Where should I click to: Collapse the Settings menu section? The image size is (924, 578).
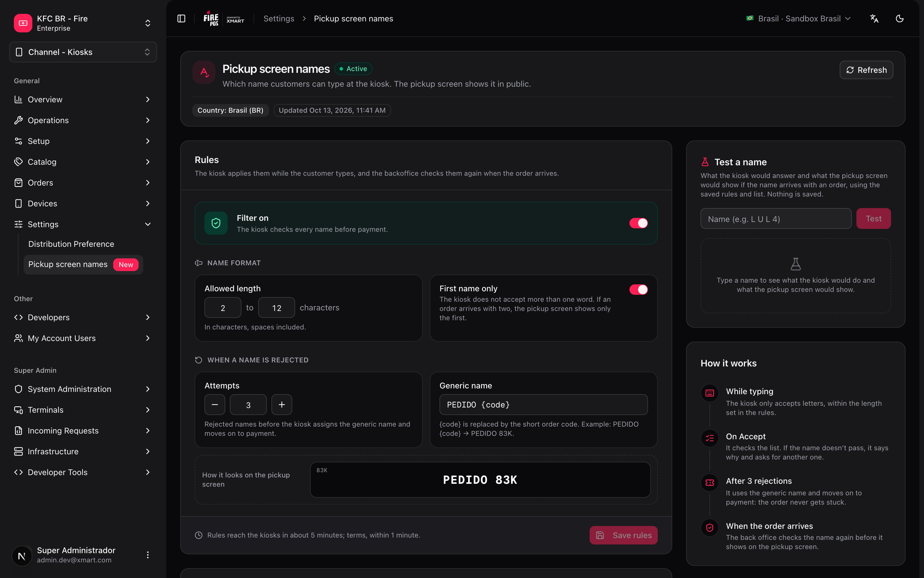(x=83, y=224)
